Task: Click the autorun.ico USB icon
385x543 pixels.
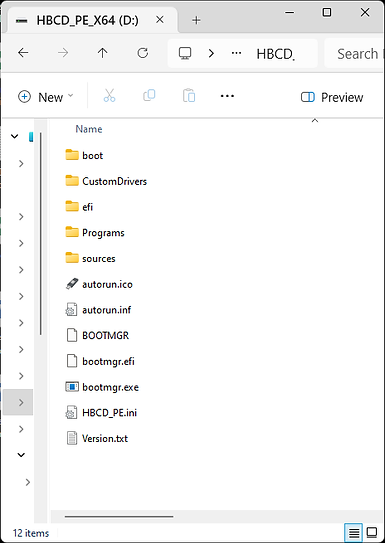Action: pos(72,284)
